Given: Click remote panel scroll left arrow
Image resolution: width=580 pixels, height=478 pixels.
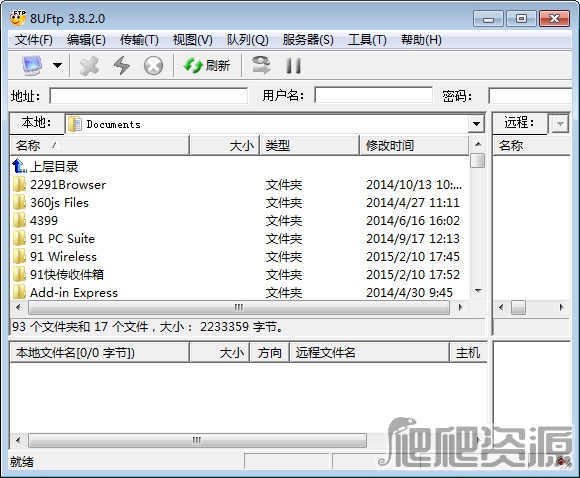Looking at the screenshot, I should [x=501, y=307].
